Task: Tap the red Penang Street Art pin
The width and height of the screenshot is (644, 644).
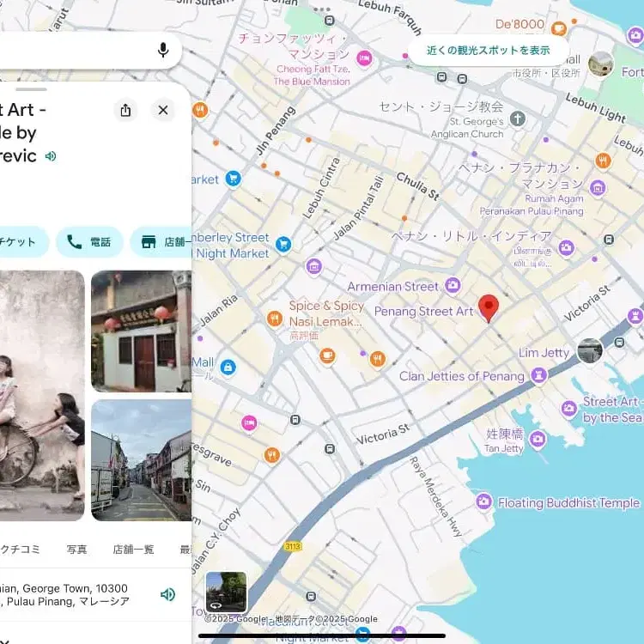Action: [x=489, y=308]
